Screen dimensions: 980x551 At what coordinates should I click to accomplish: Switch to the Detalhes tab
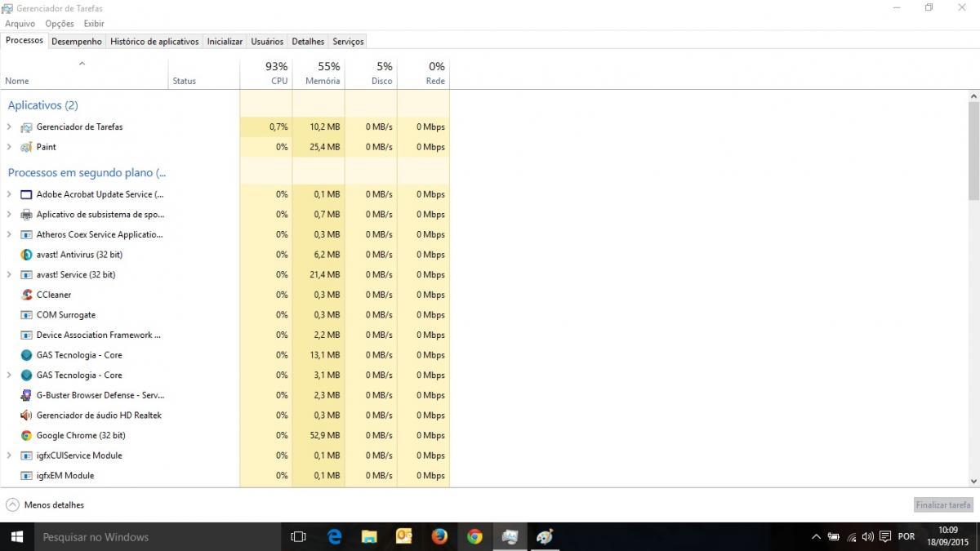(x=308, y=42)
